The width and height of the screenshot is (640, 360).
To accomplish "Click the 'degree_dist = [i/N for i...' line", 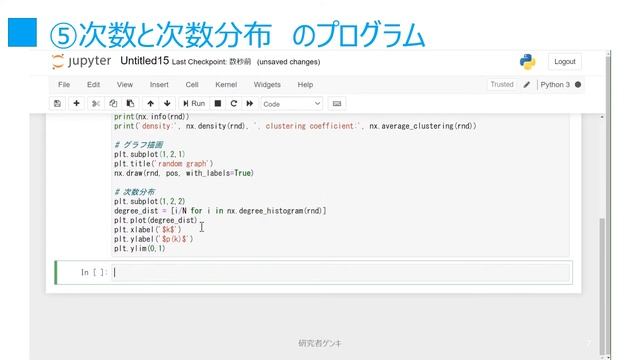I will 220,211.
